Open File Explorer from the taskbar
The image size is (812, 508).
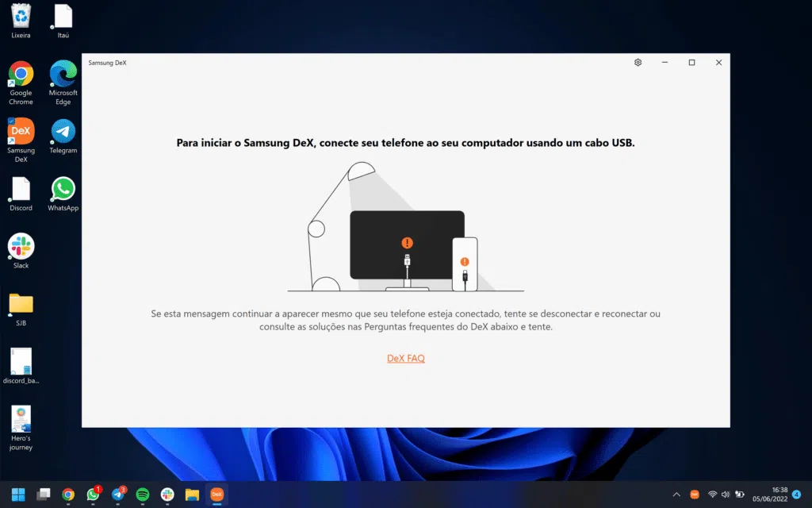click(193, 494)
